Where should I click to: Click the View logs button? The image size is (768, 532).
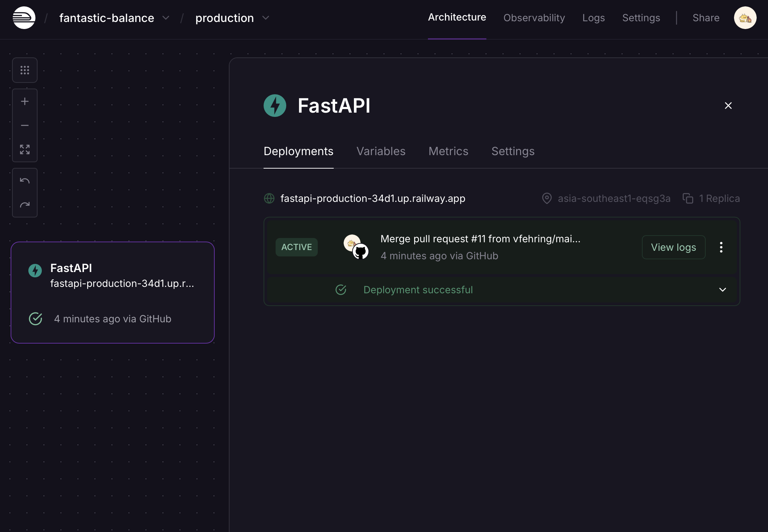point(673,247)
